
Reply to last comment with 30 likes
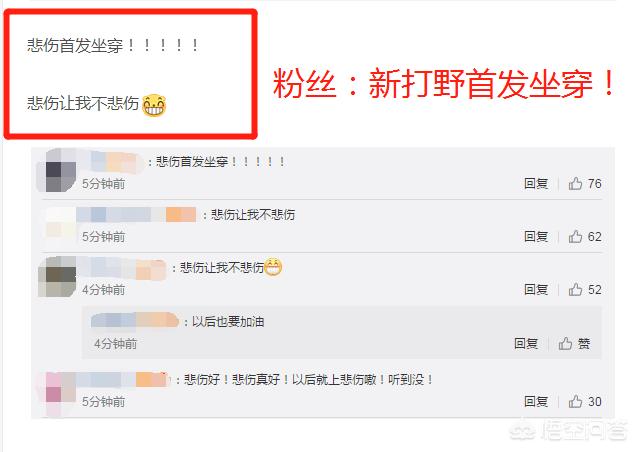tap(536, 402)
